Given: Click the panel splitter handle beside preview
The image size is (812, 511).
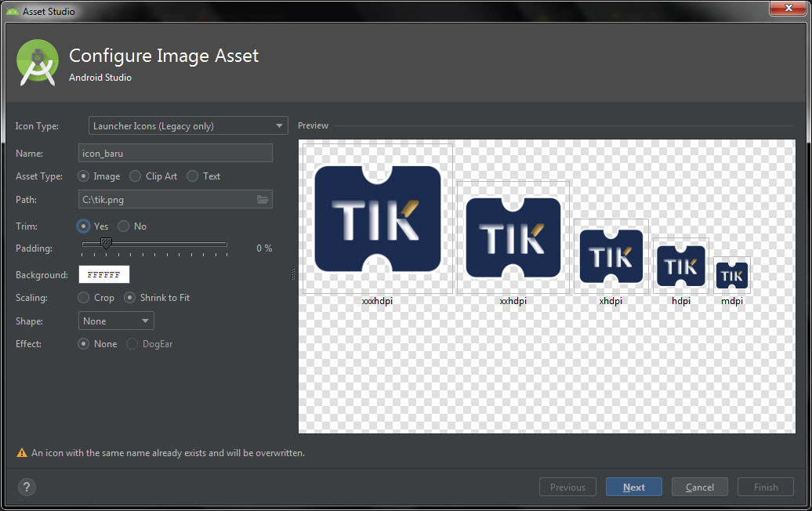Looking at the screenshot, I should point(293,274).
